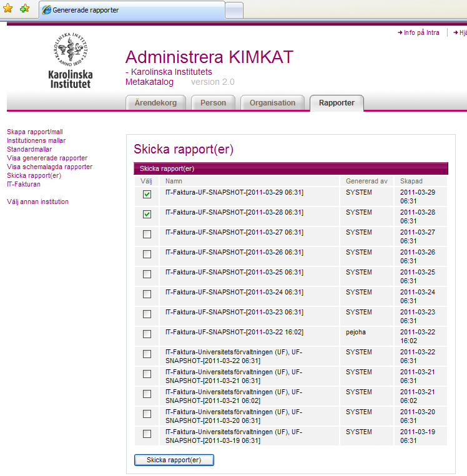Open the IT-Fakturan link

pyautogui.click(x=24, y=184)
